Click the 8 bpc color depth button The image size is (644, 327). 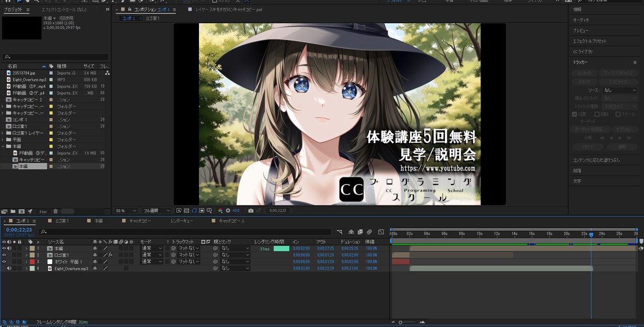tap(43, 211)
